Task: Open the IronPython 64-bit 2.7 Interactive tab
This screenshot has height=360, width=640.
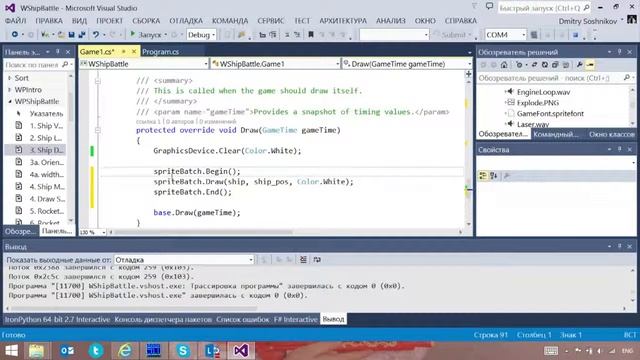Action: coord(57,319)
